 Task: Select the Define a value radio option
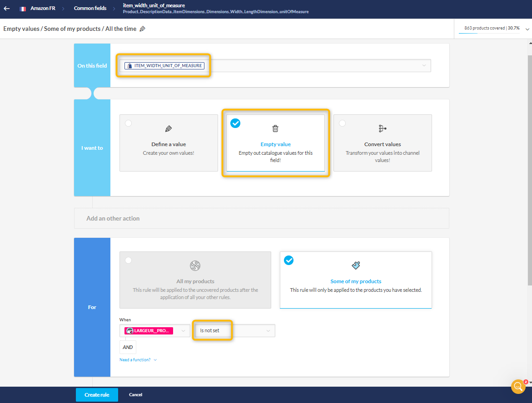coord(129,123)
